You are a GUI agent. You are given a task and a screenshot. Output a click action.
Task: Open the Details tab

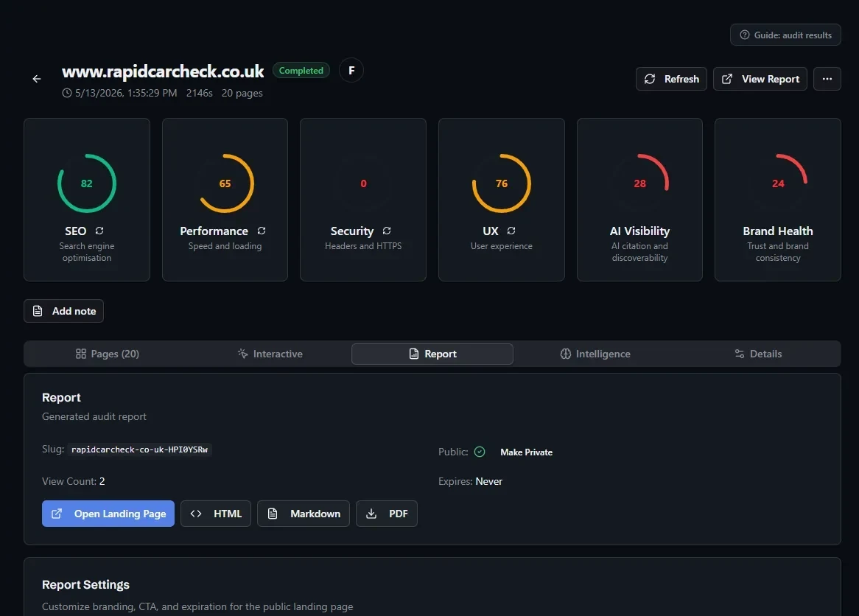757,354
